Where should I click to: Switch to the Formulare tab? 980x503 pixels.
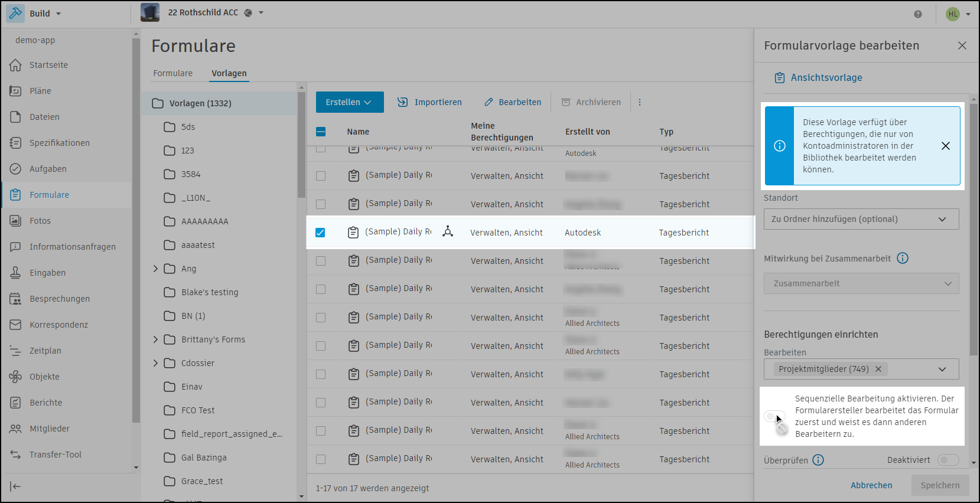coord(173,73)
